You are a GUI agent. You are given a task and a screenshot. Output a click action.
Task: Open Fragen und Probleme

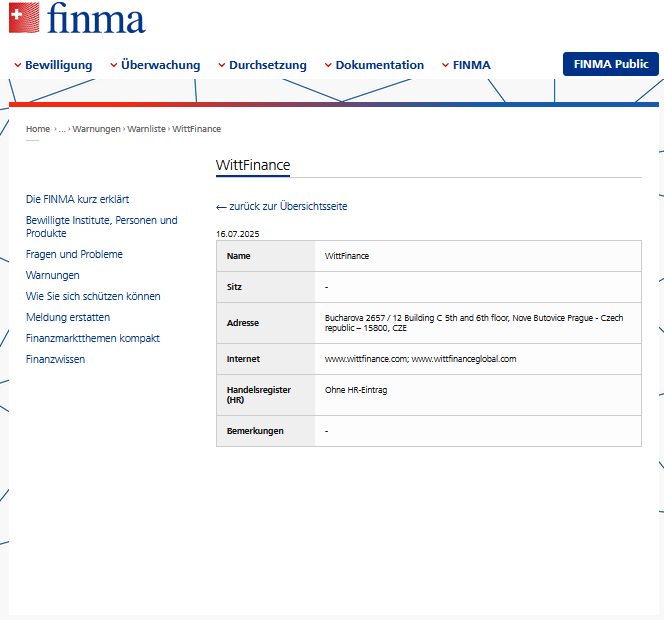click(x=74, y=254)
